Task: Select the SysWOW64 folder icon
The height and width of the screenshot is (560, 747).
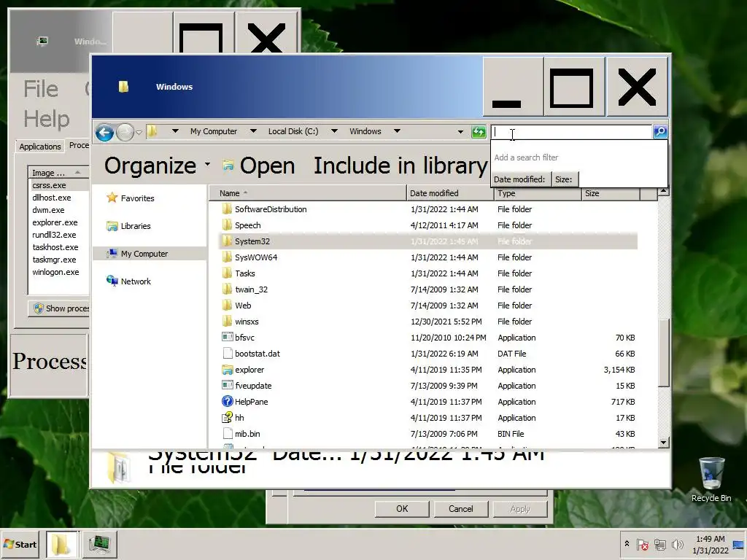Action: [228, 257]
